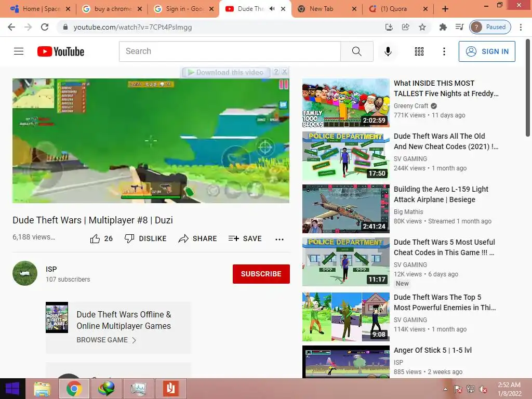The width and height of the screenshot is (532, 399).
Task: Open Dude Theft Wars All The Old Cheat Codes title
Action: tap(446, 141)
